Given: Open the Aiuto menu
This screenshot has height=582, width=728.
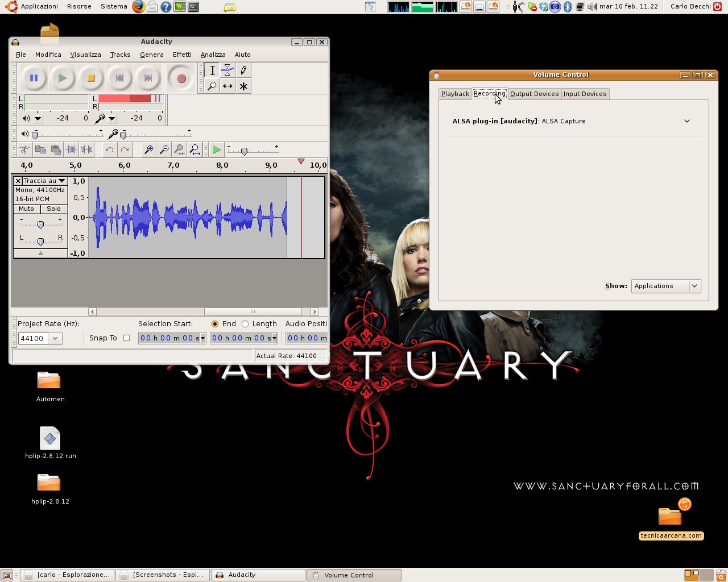Looking at the screenshot, I should (x=243, y=55).
